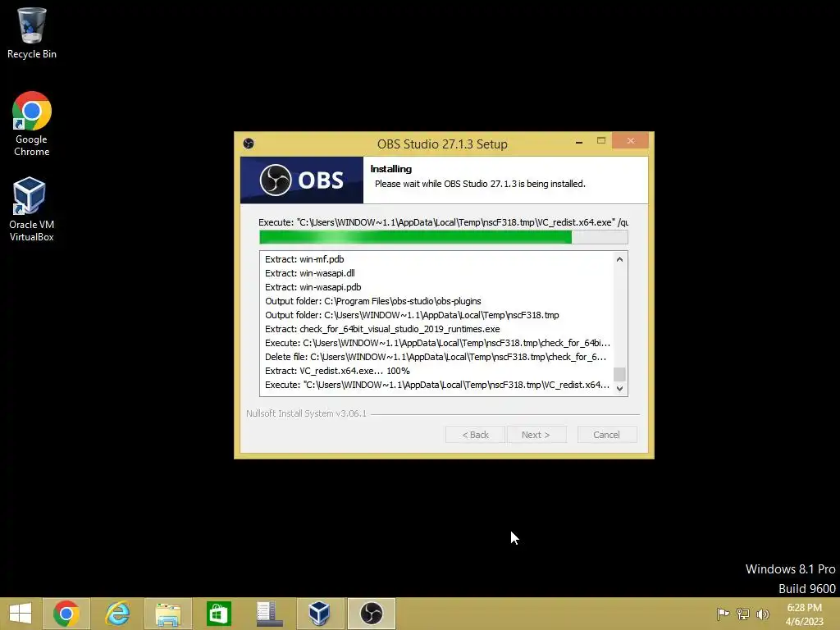This screenshot has width=840, height=630.
Task: Show the calendar from the taskbar clock
Action: click(x=804, y=614)
